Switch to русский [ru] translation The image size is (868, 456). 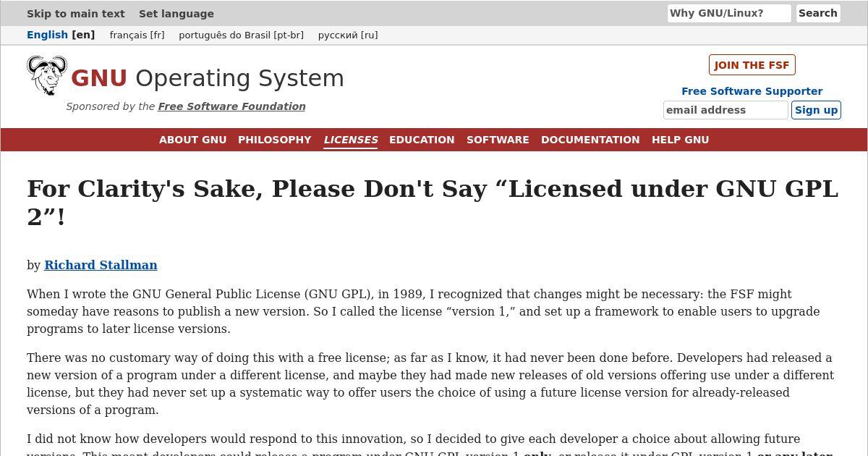tap(348, 35)
